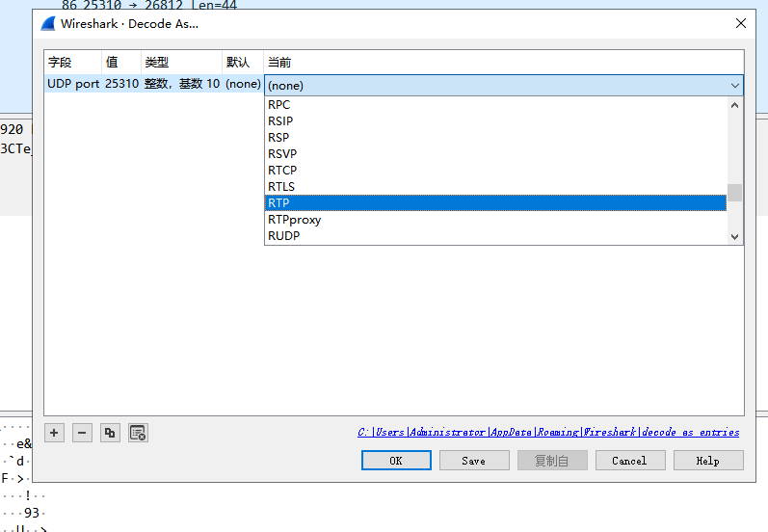This screenshot has width=768, height=532.
Task: Click the copy entry icon button
Action: (x=110, y=433)
